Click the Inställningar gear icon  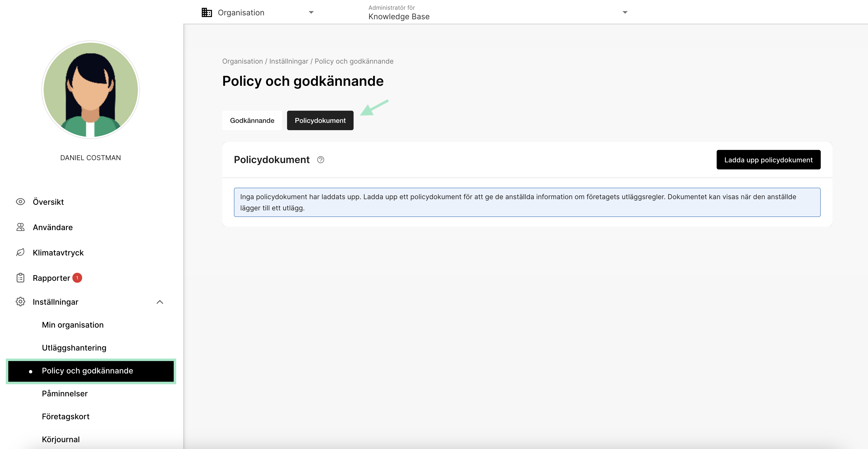pyautogui.click(x=20, y=302)
